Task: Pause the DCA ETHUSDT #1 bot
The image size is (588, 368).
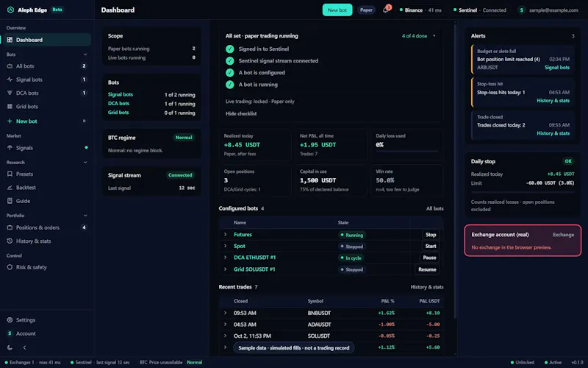Action: [x=429, y=258]
